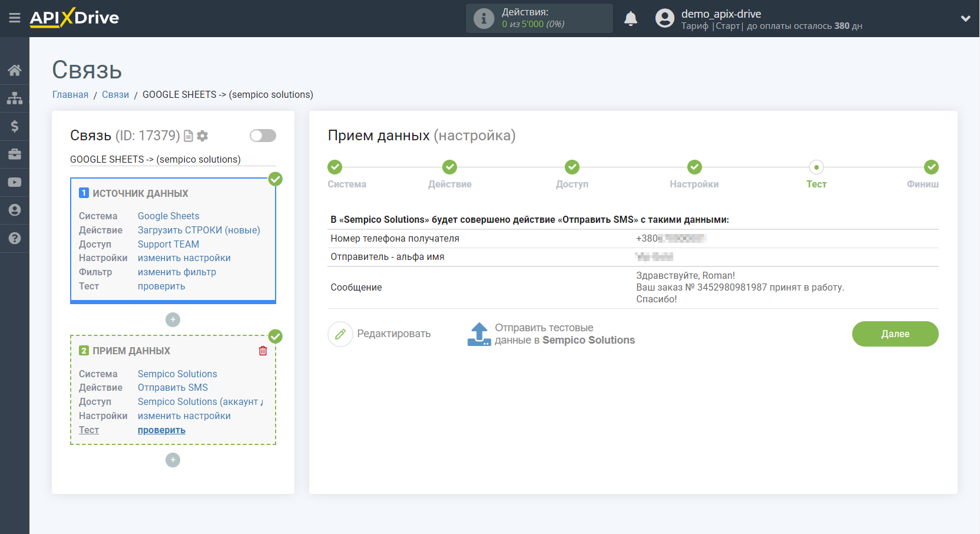The height and width of the screenshot is (534, 980).
Task: Click the receiver block green checkmark
Action: tap(275, 337)
